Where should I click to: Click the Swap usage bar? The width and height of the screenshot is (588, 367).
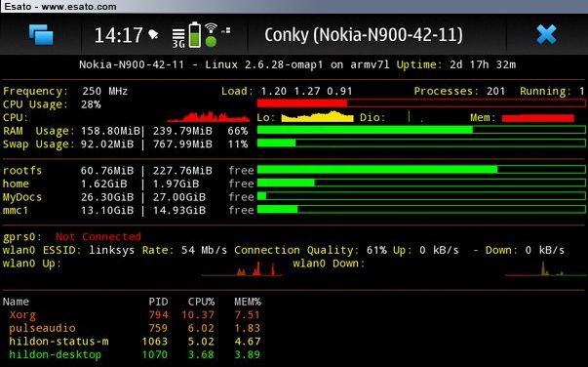421,143
